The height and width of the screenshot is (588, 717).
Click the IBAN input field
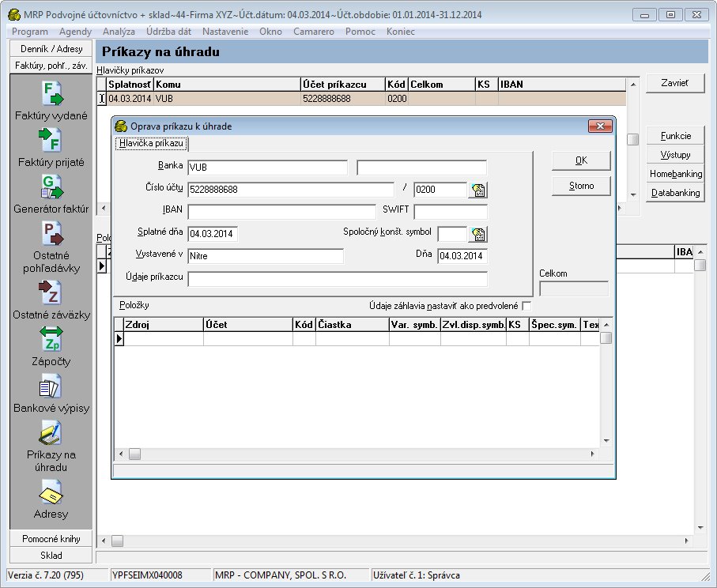(x=281, y=212)
